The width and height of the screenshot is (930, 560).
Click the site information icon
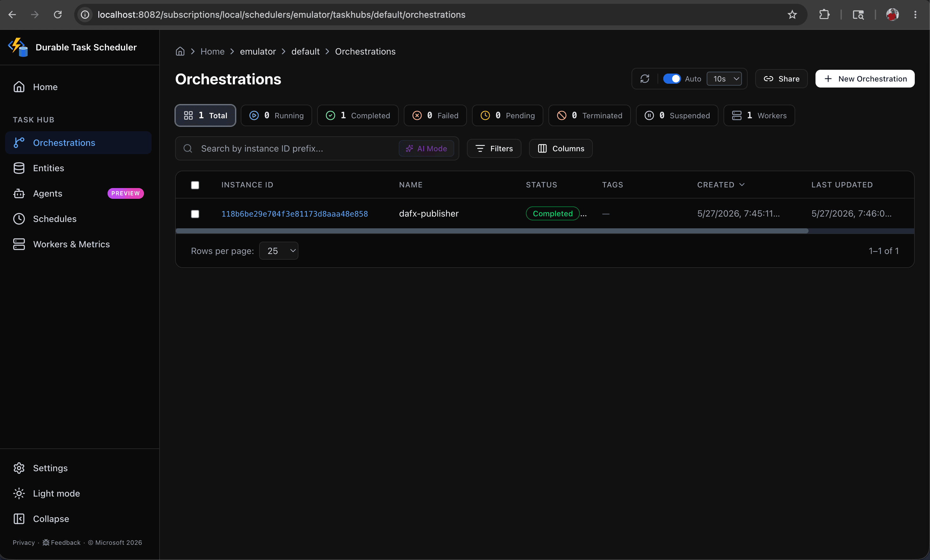(85, 15)
